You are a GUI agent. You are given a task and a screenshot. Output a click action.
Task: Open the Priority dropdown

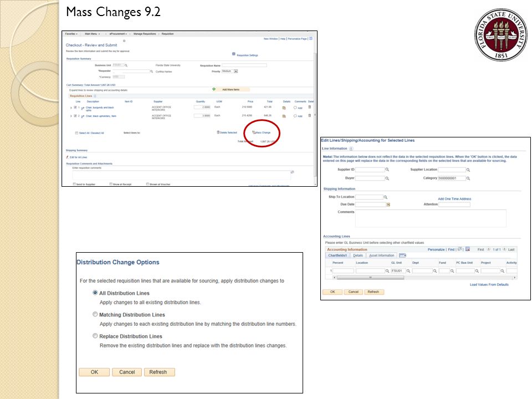click(x=229, y=71)
